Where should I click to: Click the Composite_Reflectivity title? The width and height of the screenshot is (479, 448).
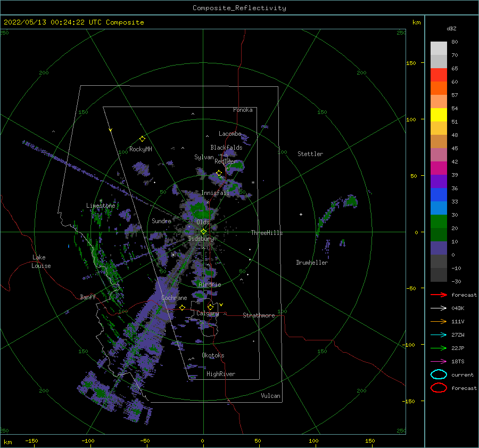point(240,8)
